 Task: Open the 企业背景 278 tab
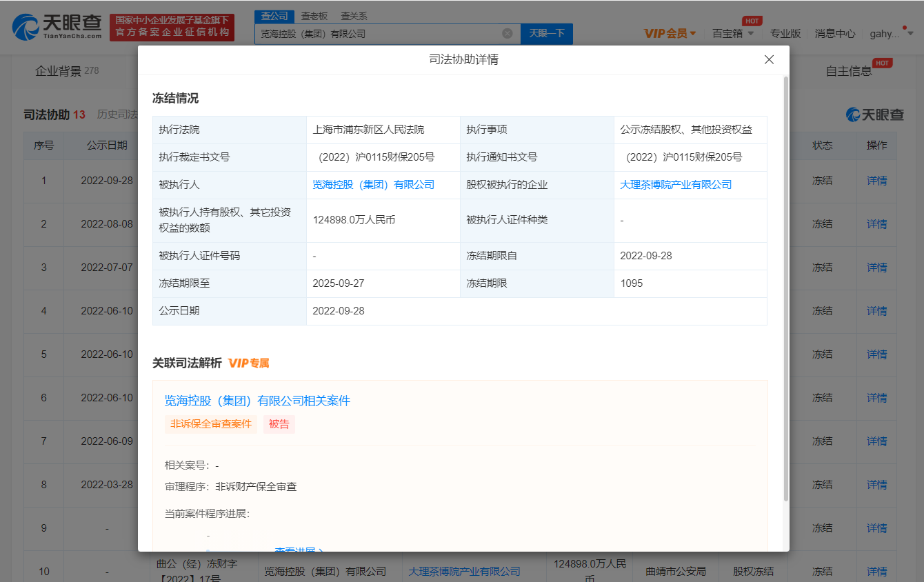pos(67,71)
